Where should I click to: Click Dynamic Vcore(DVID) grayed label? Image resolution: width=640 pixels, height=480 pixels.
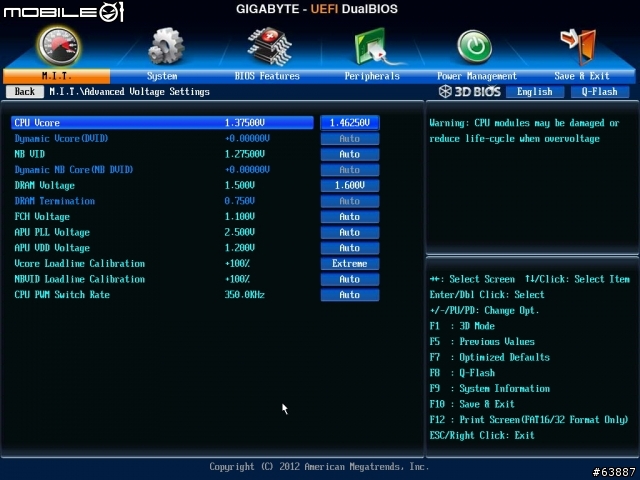click(61, 139)
